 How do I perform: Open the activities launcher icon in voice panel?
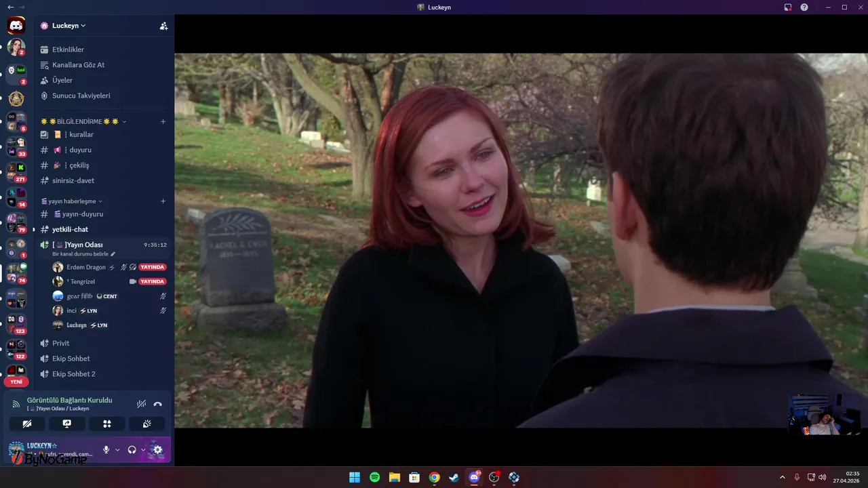(106, 424)
